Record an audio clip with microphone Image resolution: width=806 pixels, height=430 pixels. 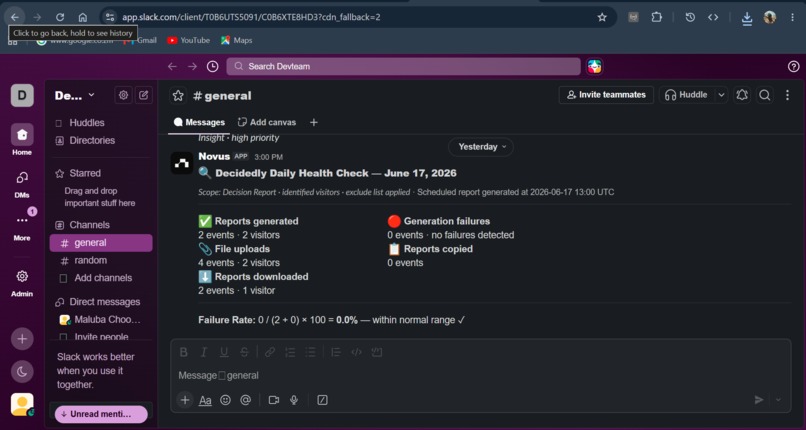coord(294,400)
